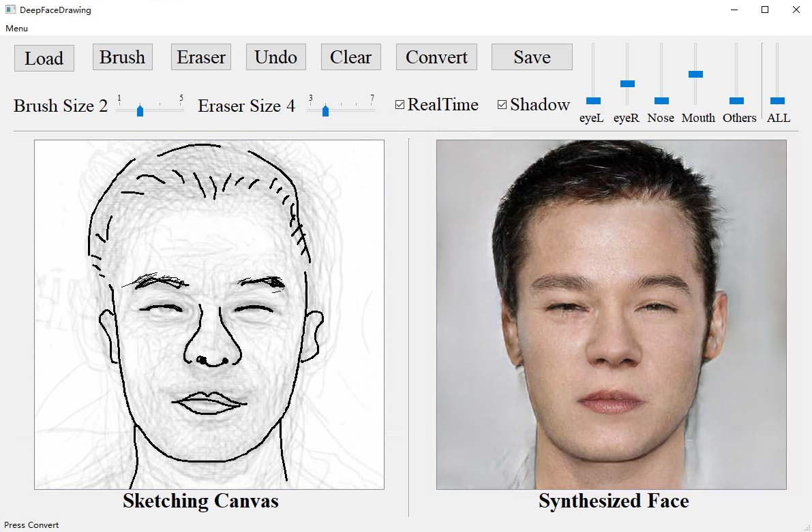Screen dimensions: 812x532
Task: Disable the RealTime checkbox
Action: [x=400, y=105]
